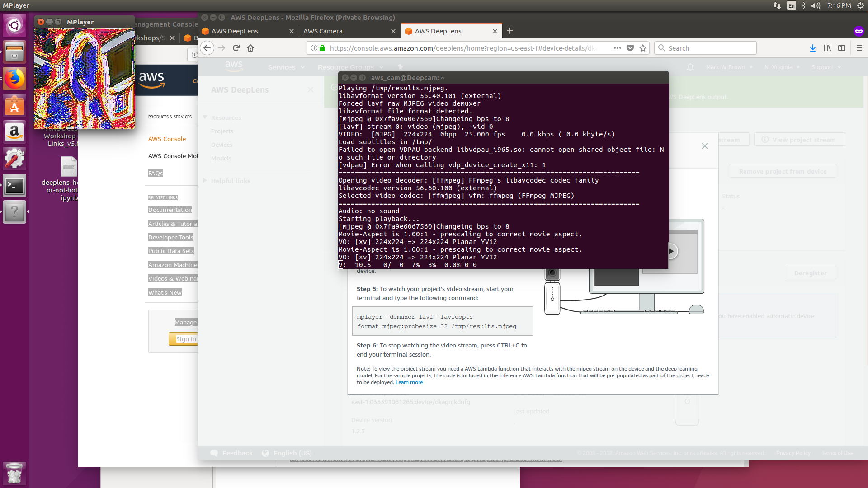The width and height of the screenshot is (868, 488).
Task: Open Firefox library icon
Action: click(x=827, y=48)
